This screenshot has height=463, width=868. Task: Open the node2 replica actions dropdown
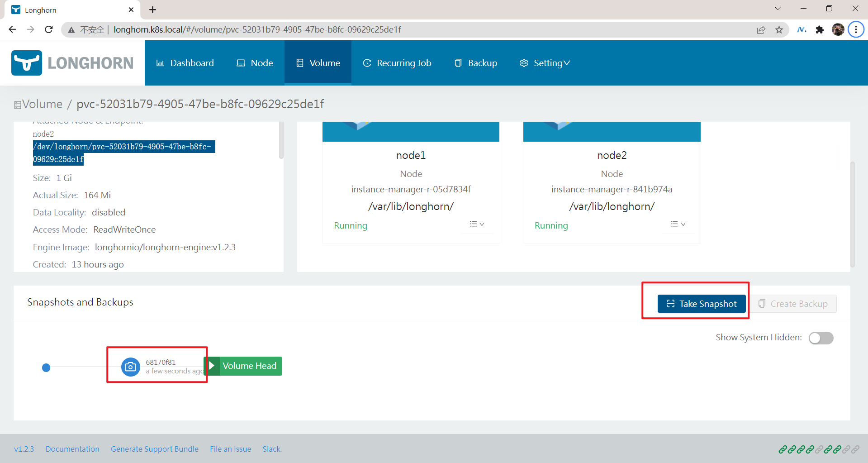pos(678,224)
